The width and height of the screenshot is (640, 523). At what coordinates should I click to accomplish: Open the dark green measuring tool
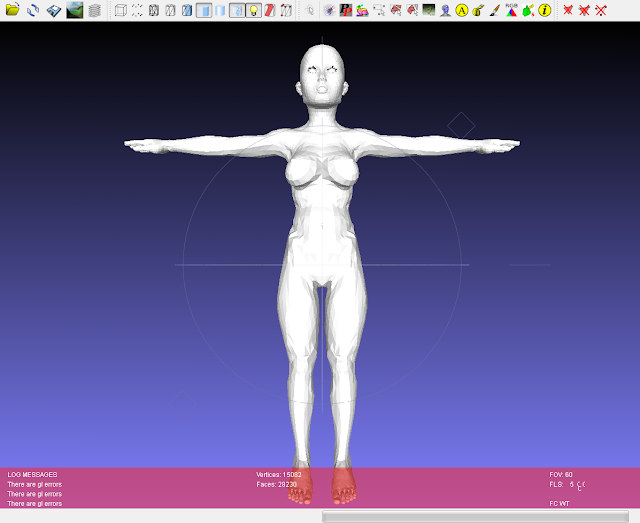click(x=429, y=10)
